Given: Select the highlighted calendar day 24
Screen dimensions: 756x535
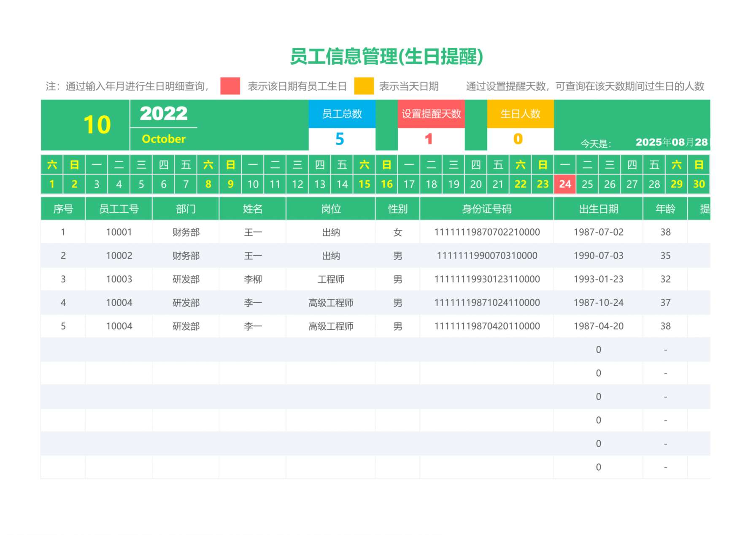Looking at the screenshot, I should pyautogui.click(x=565, y=184).
